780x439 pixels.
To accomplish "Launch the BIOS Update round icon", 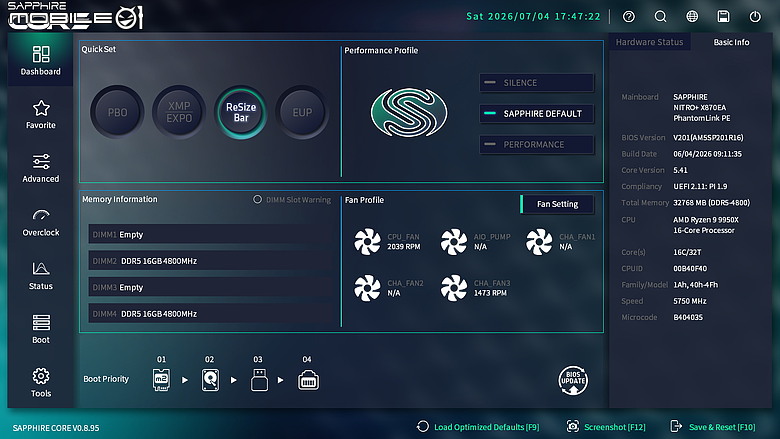I will pyautogui.click(x=573, y=380).
